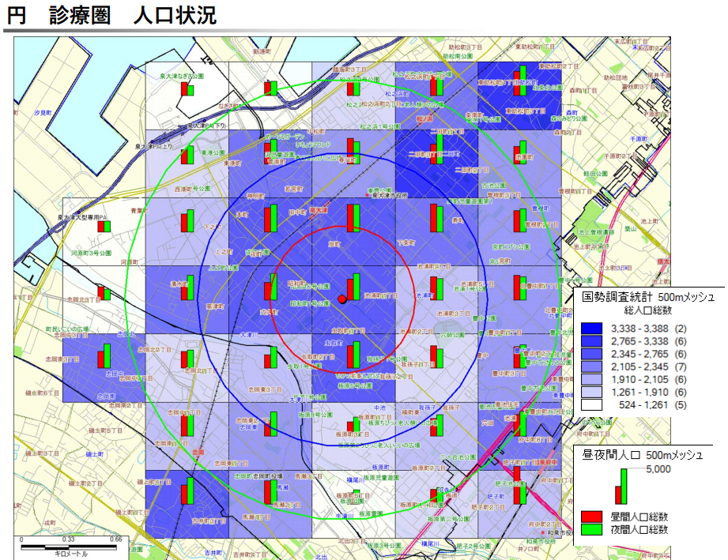Click the 下条町 map label

pos(405,243)
